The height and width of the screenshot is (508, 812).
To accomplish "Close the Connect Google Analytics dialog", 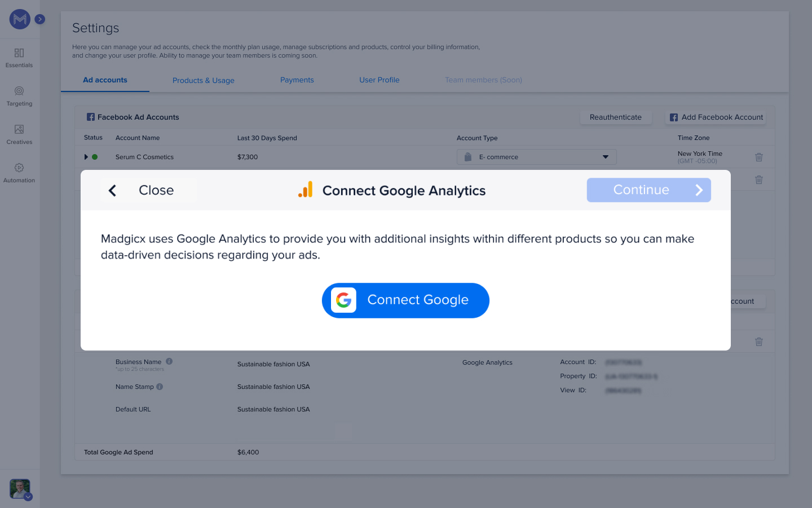I will click(148, 190).
